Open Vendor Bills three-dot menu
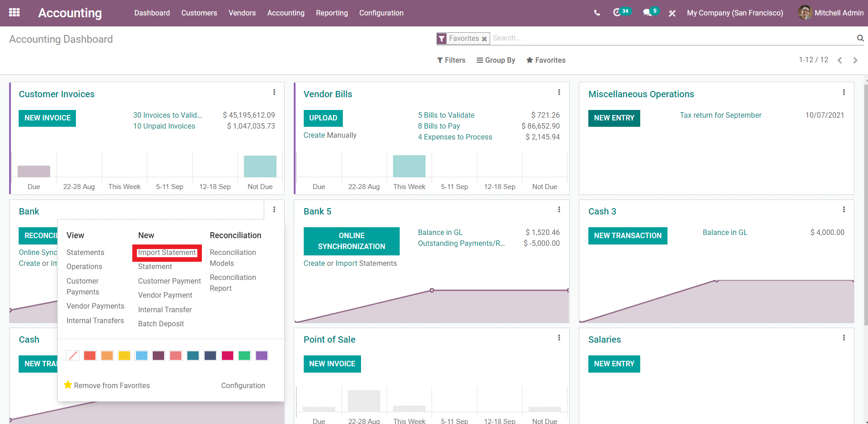 point(559,92)
